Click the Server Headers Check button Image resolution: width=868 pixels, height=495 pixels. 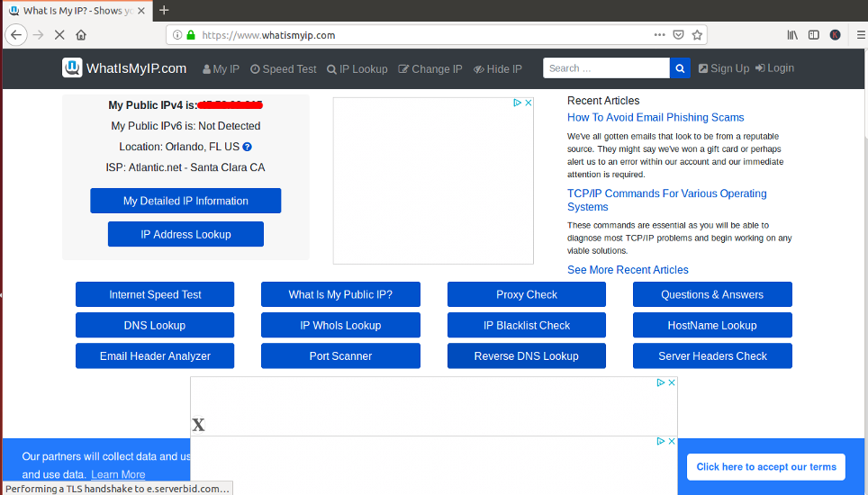(712, 355)
